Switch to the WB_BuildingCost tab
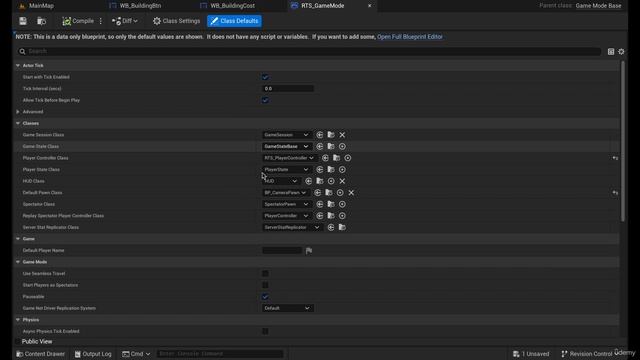 (x=232, y=6)
